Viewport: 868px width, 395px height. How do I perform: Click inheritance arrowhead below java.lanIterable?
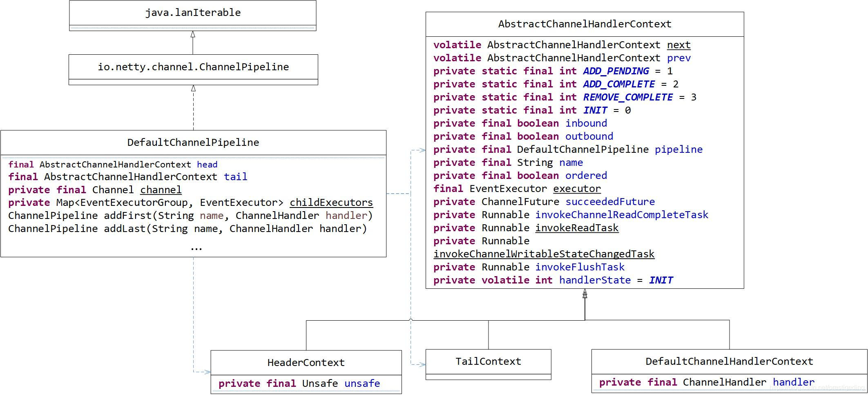pyautogui.click(x=193, y=34)
